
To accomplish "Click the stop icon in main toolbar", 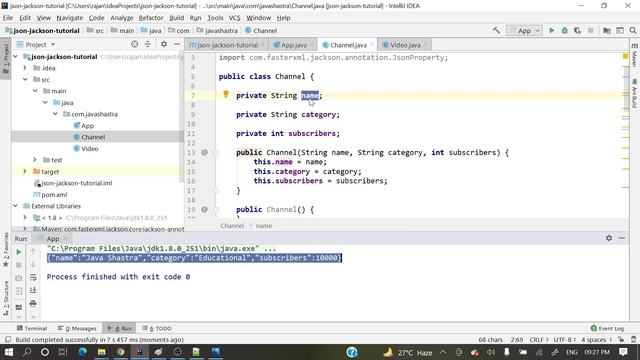I will point(590,30).
